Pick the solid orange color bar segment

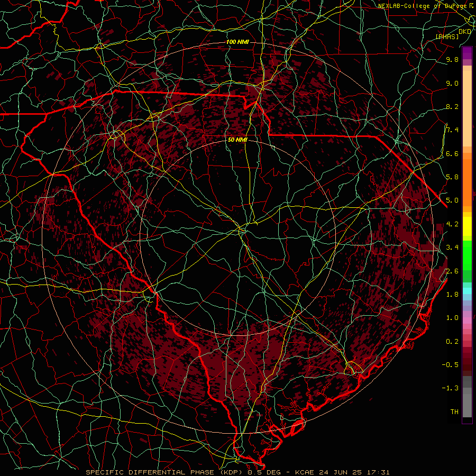coord(467,182)
